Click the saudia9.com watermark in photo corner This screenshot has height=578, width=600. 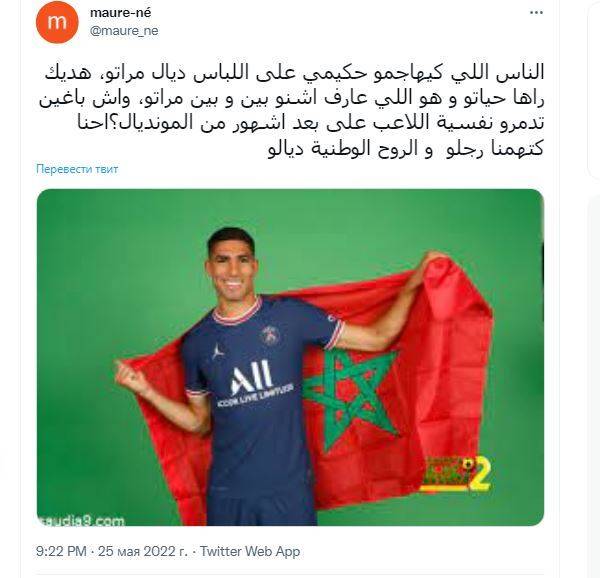[81, 521]
